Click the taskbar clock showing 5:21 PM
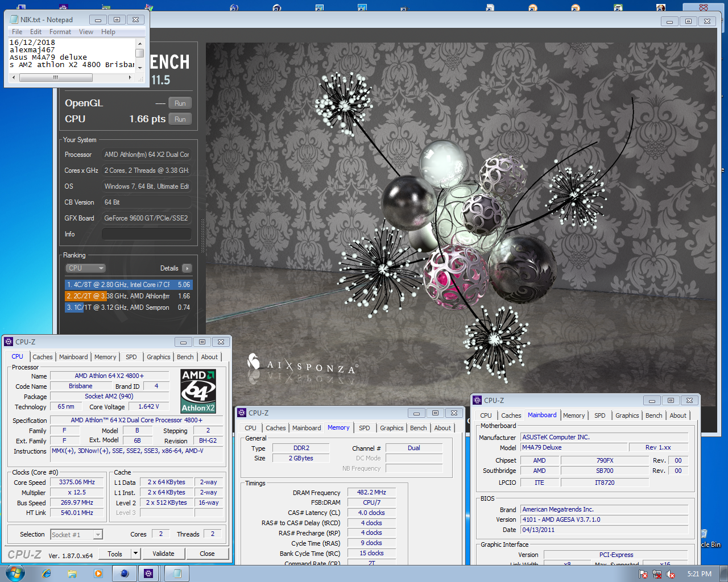The image size is (728, 582). pos(699,574)
